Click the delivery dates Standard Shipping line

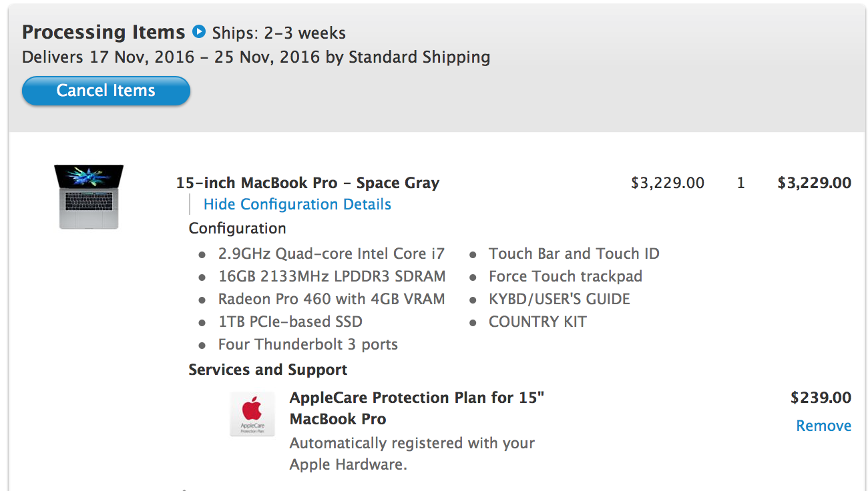coord(256,57)
